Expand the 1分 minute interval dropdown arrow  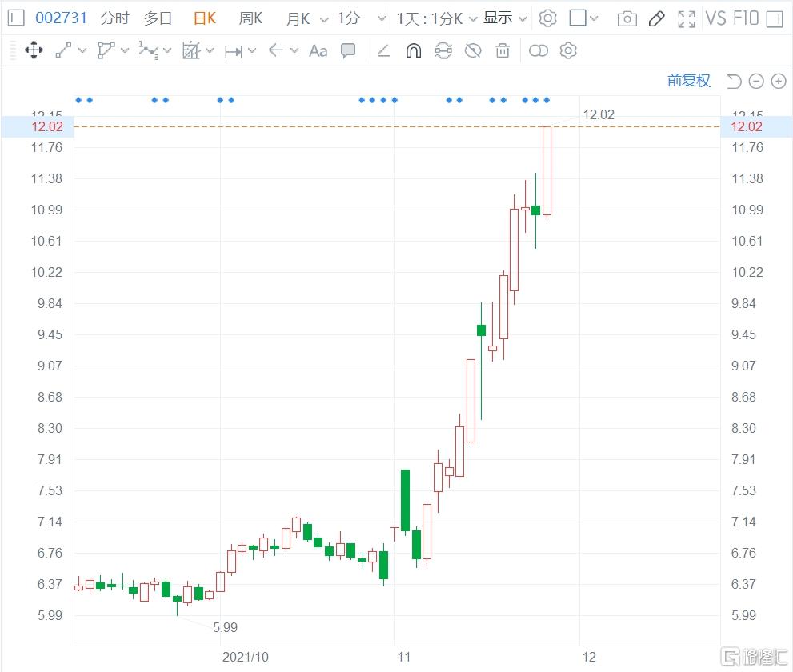pyautogui.click(x=382, y=19)
